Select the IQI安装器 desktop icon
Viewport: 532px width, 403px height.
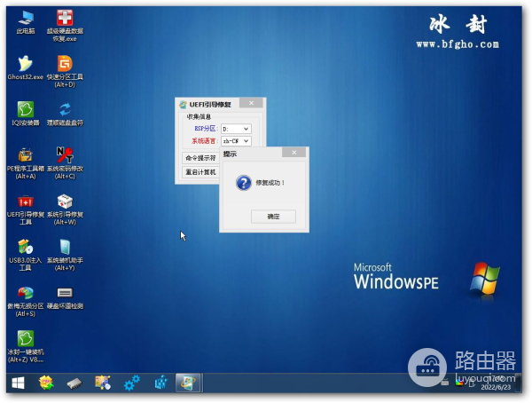coord(26,109)
